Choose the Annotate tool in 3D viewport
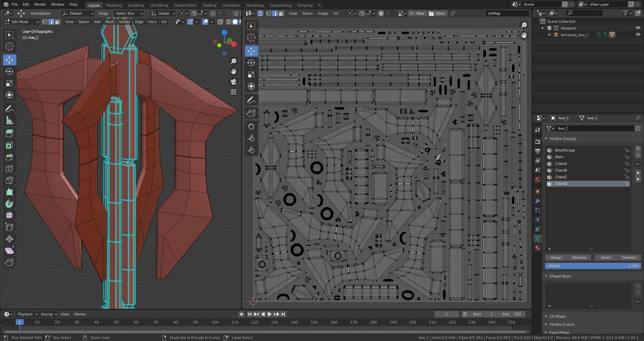Image resolution: width=644 pixels, height=341 pixels. click(9, 109)
